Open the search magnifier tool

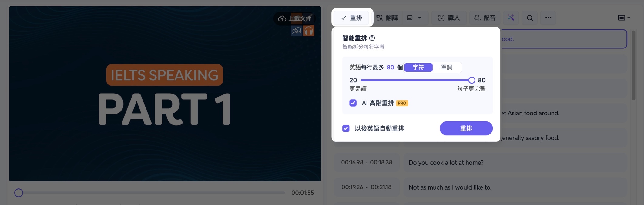click(530, 18)
